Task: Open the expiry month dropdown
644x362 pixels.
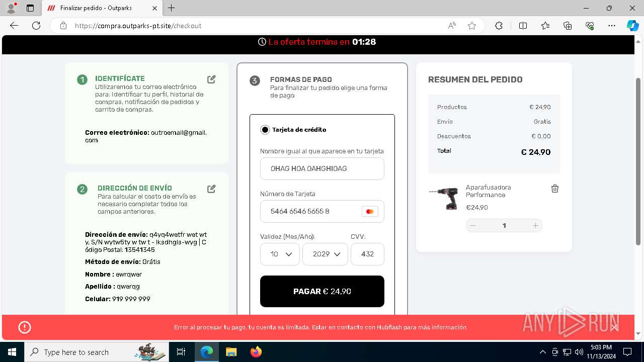Action: pos(280,254)
